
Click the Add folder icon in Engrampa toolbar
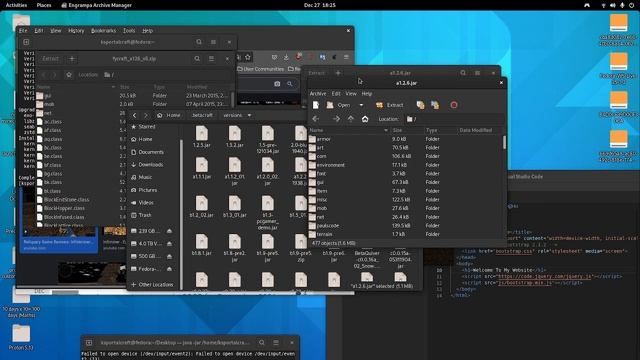[x=435, y=105]
